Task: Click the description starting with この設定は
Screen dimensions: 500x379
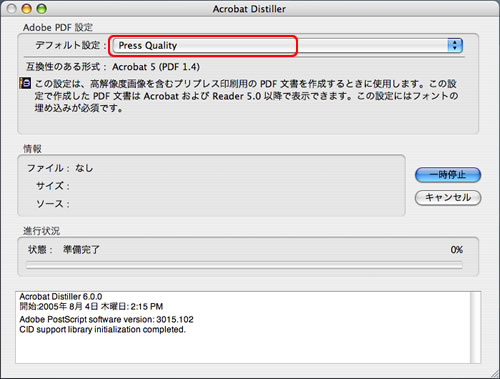Action: (x=246, y=96)
